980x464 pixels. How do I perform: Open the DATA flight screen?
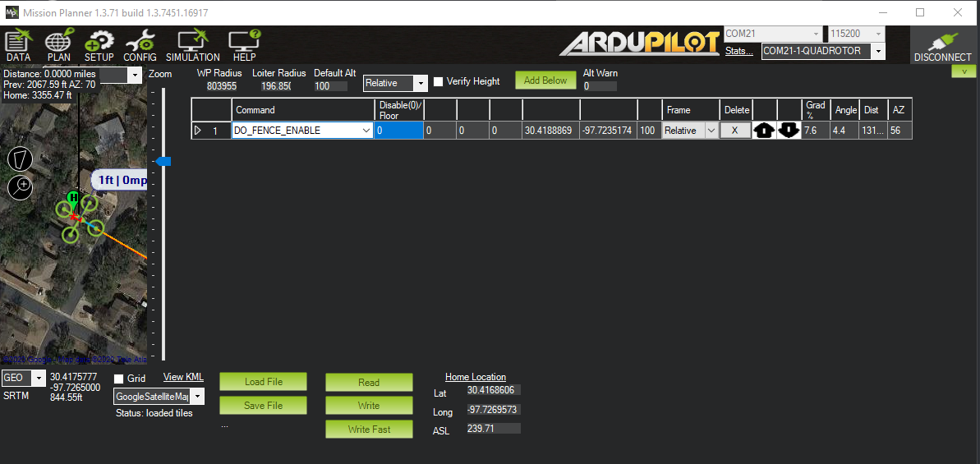click(x=18, y=46)
